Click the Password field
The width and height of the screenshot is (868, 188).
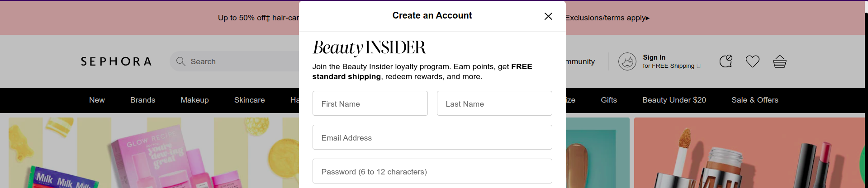point(432,171)
